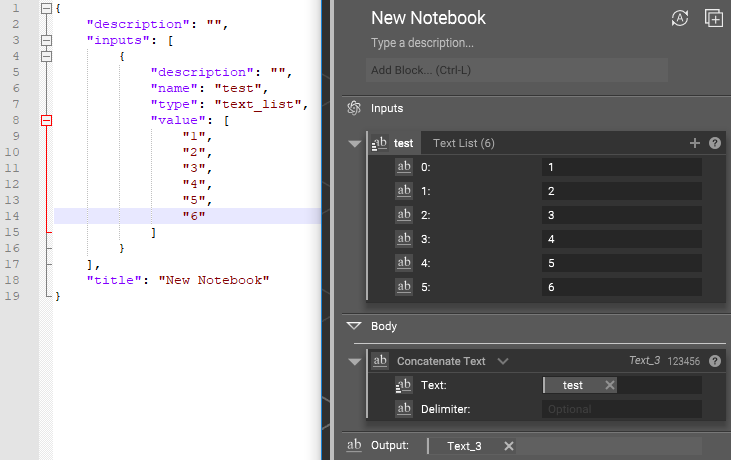Click the Inputs section header text

pos(387,108)
